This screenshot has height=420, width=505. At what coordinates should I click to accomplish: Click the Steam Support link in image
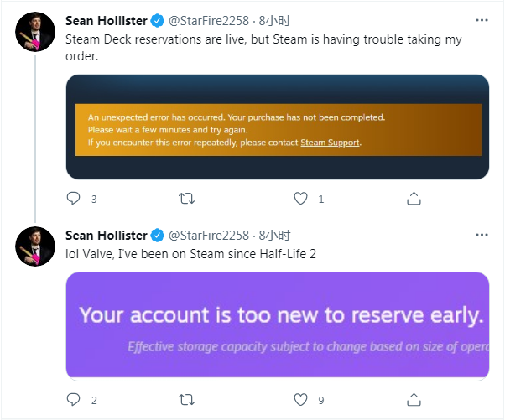(x=330, y=143)
